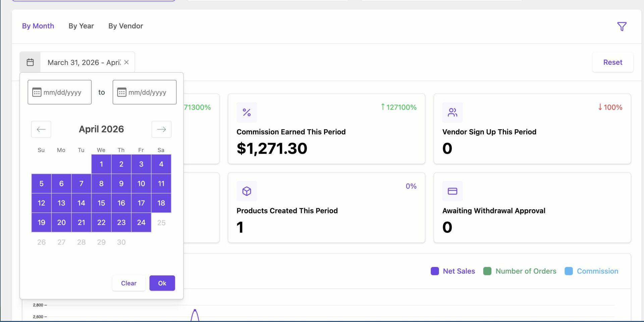
Task: Select April 15 in the calendar
Action: 101,203
